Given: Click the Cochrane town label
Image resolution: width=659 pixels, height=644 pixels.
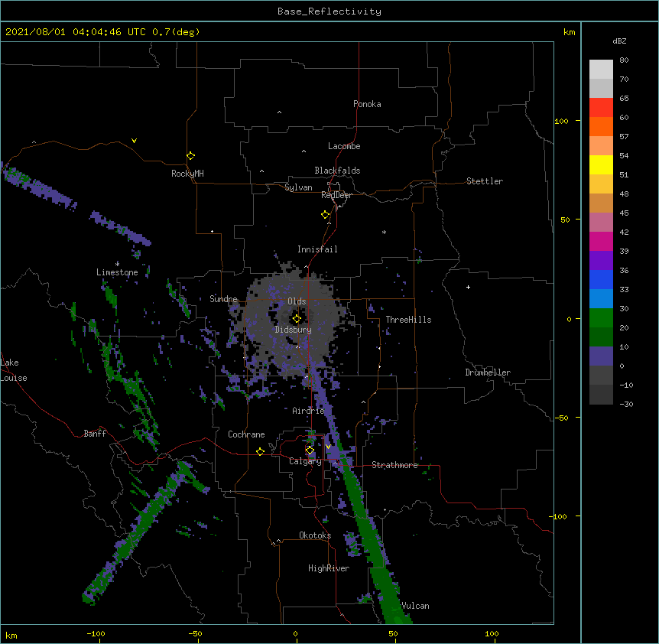Looking at the screenshot, I should pos(246,434).
